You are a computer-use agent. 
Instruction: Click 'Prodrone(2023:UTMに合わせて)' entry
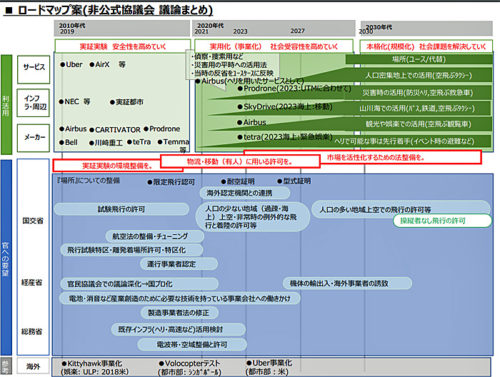[295, 89]
